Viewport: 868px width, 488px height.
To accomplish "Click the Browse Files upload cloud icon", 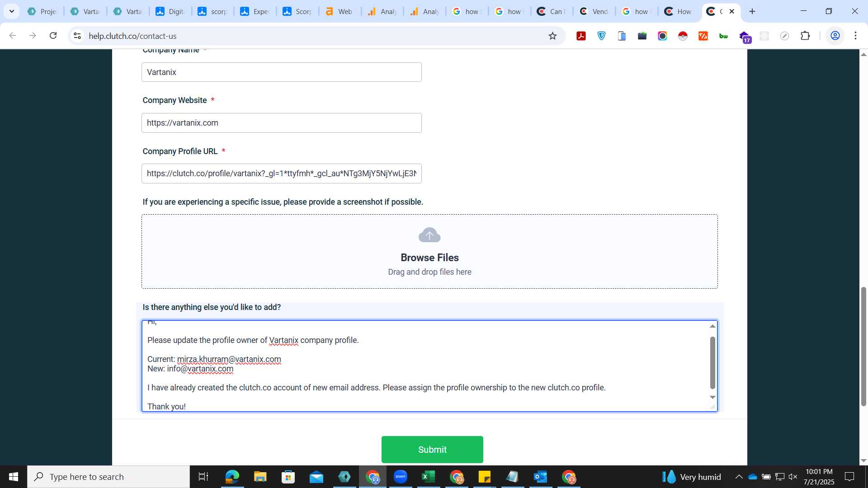I will pyautogui.click(x=429, y=235).
